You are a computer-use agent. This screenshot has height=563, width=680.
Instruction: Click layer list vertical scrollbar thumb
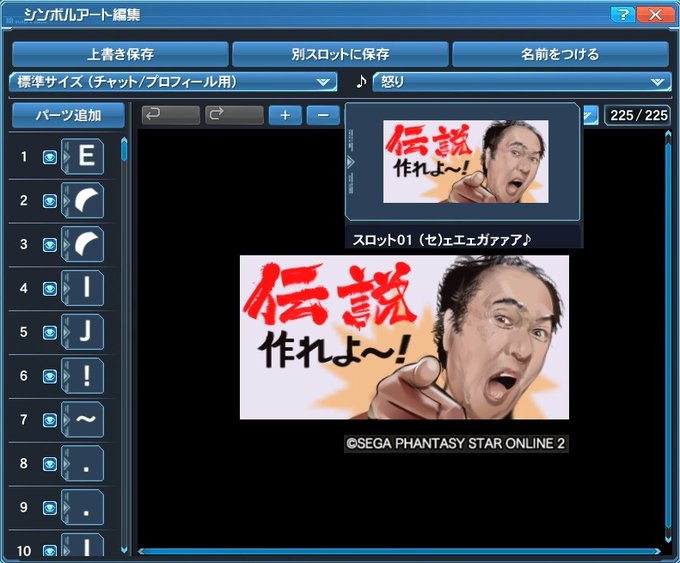pyautogui.click(x=124, y=149)
